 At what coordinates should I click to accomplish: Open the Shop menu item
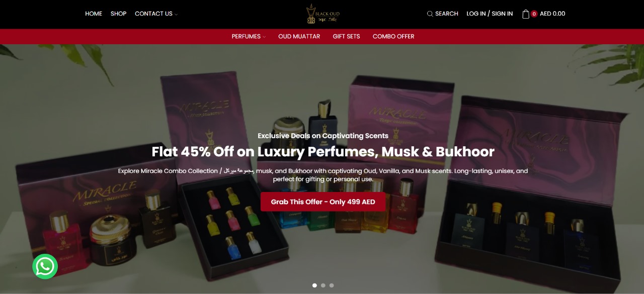pyautogui.click(x=119, y=14)
